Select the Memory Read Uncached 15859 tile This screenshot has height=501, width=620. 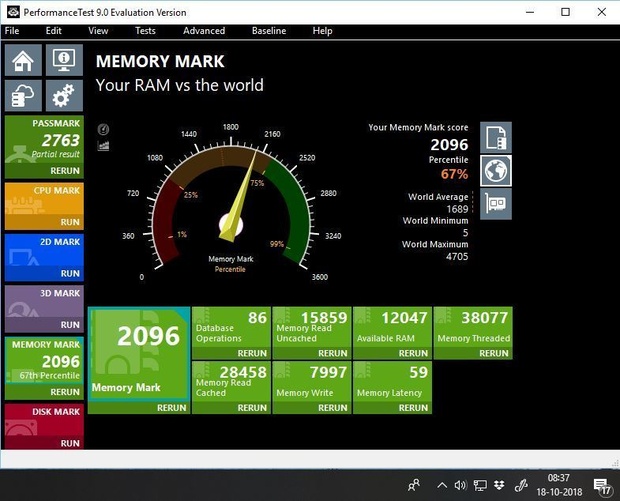[312, 327]
